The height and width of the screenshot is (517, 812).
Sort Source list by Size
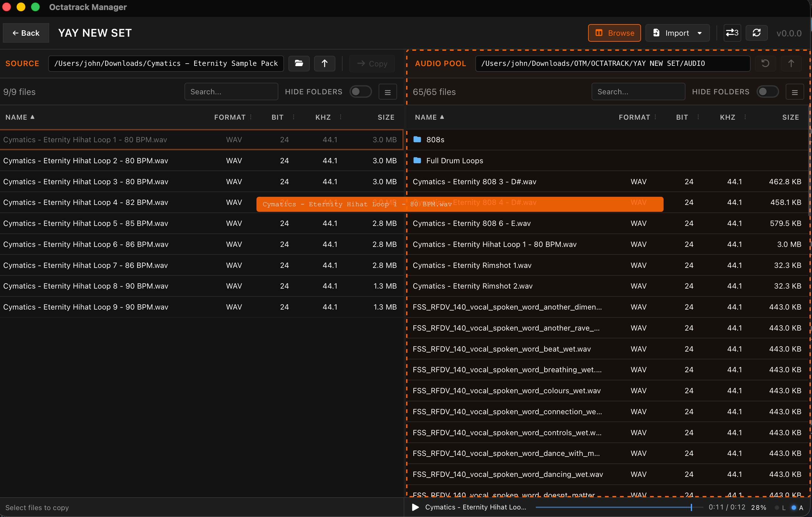[386, 117]
